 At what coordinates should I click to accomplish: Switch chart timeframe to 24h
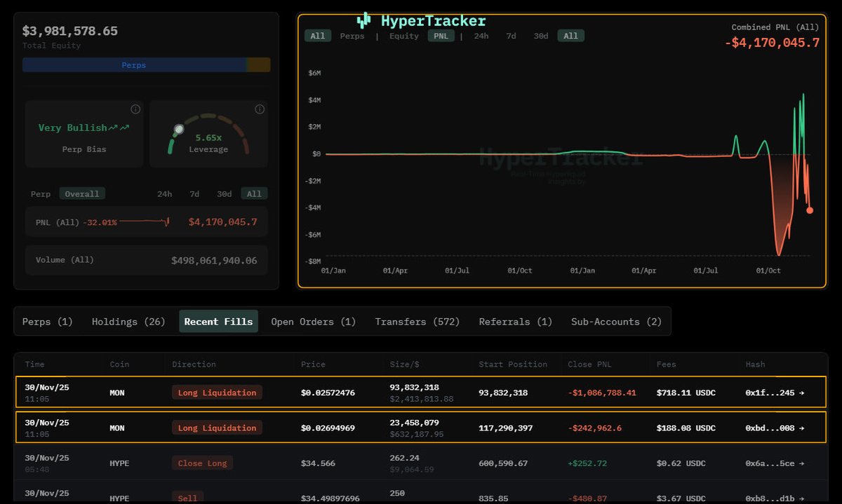481,36
